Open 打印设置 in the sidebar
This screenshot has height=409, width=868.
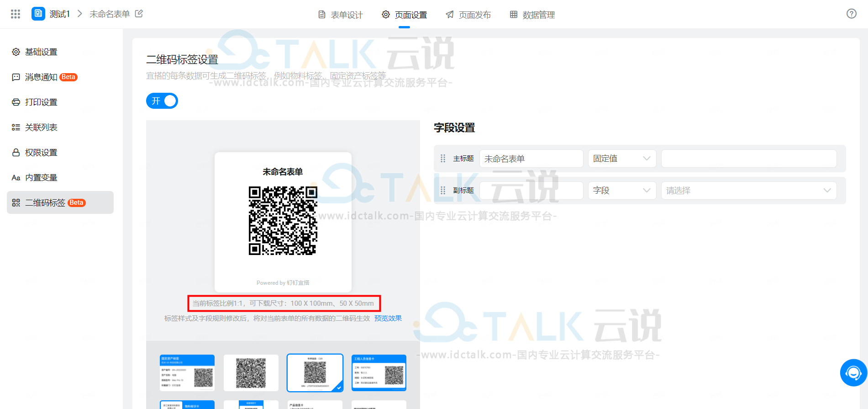[60, 102]
